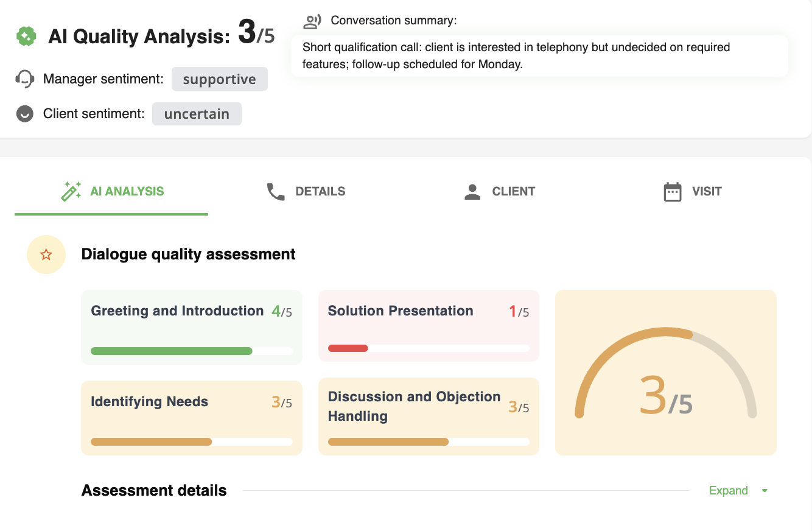
Task: Click the speaking person Conversation summary icon
Action: click(x=312, y=21)
